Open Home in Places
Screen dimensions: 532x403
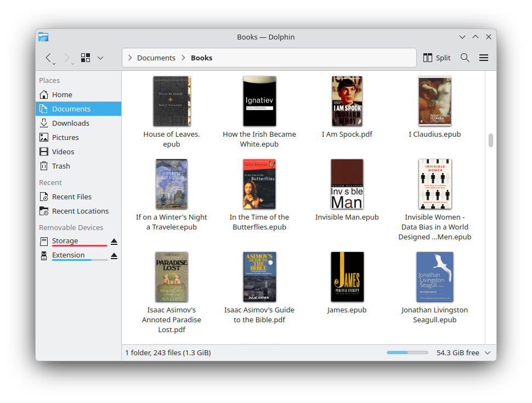tap(78, 95)
